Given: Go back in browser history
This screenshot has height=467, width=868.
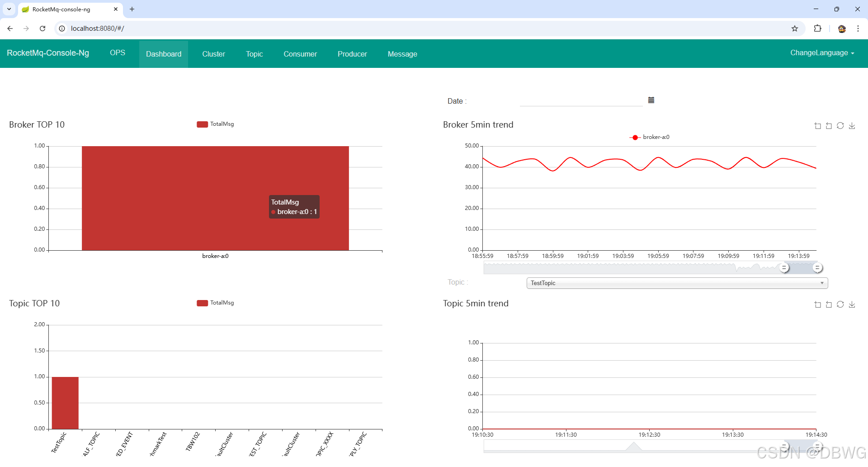Looking at the screenshot, I should tap(10, 29).
